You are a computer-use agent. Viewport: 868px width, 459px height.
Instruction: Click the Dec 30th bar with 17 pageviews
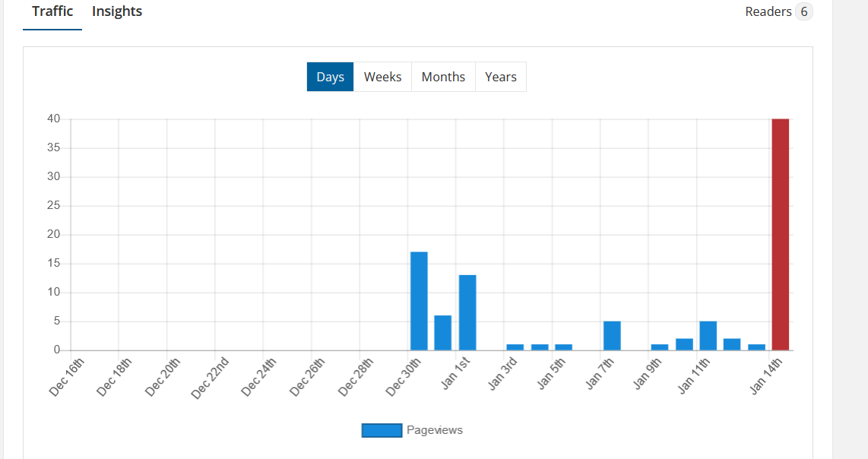pyautogui.click(x=419, y=301)
